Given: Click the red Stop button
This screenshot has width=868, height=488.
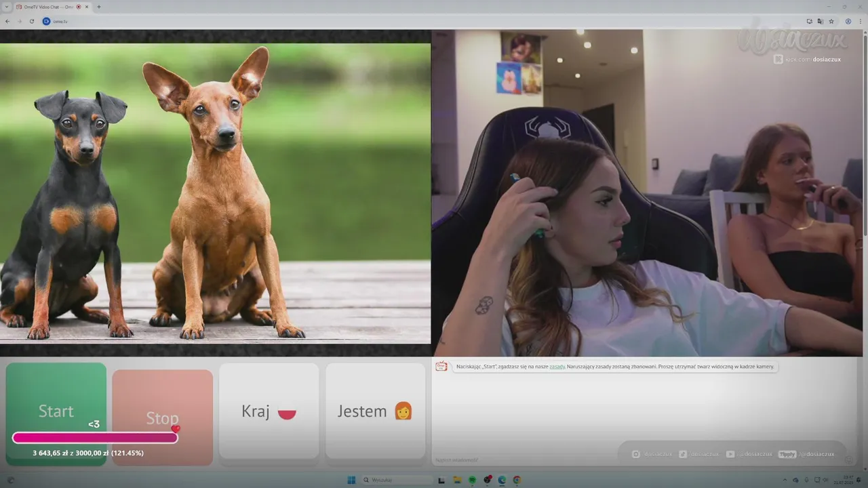Looking at the screenshot, I should 162,418.
